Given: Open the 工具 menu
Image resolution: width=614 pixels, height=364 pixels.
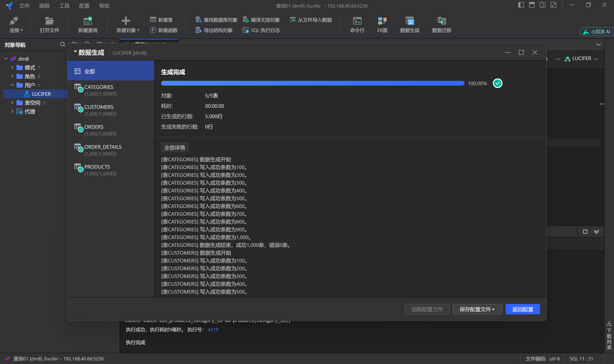Looking at the screenshot, I should (x=64, y=6).
